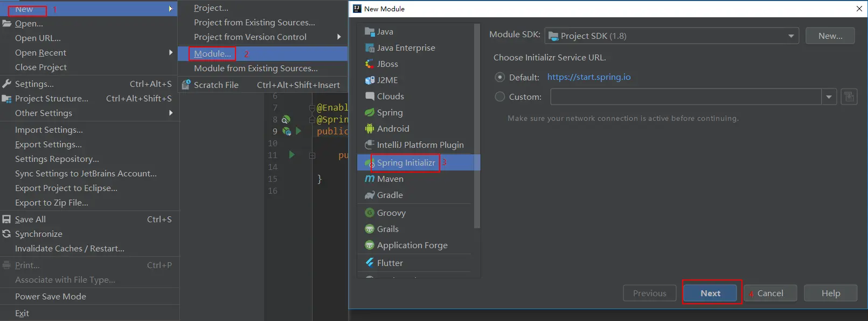Select the JBoss module icon

370,64
